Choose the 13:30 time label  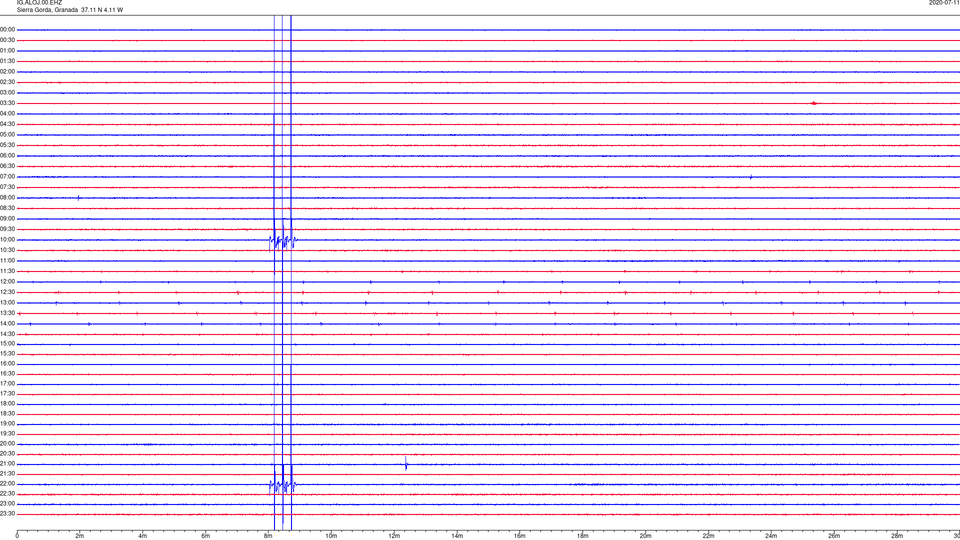[x=8, y=312]
